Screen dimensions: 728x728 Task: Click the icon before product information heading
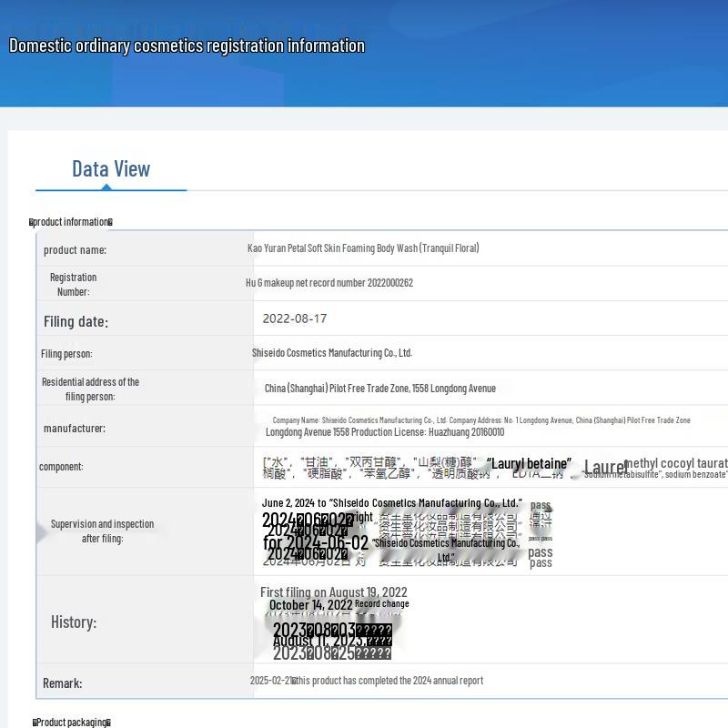coord(32,222)
